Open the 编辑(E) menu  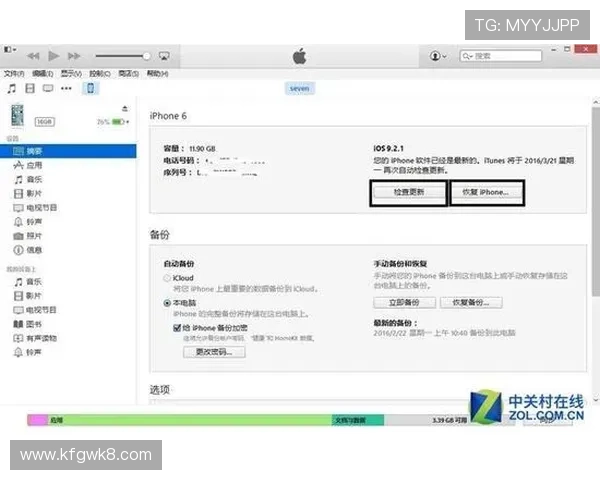tap(42, 73)
